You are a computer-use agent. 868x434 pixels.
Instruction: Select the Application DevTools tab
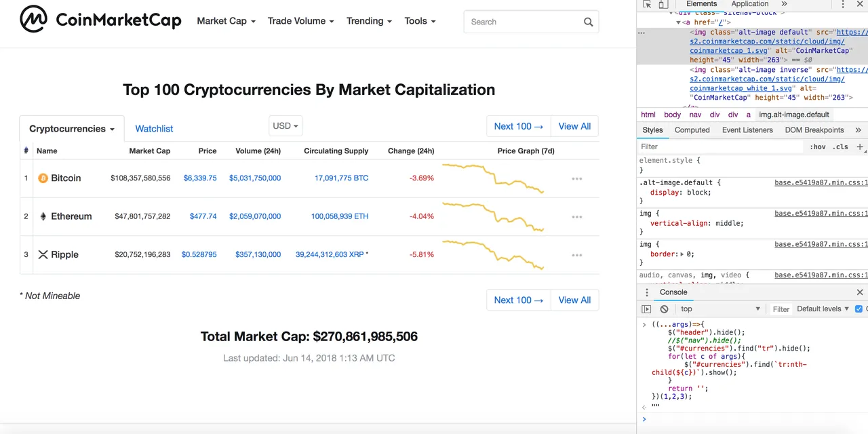(750, 4)
